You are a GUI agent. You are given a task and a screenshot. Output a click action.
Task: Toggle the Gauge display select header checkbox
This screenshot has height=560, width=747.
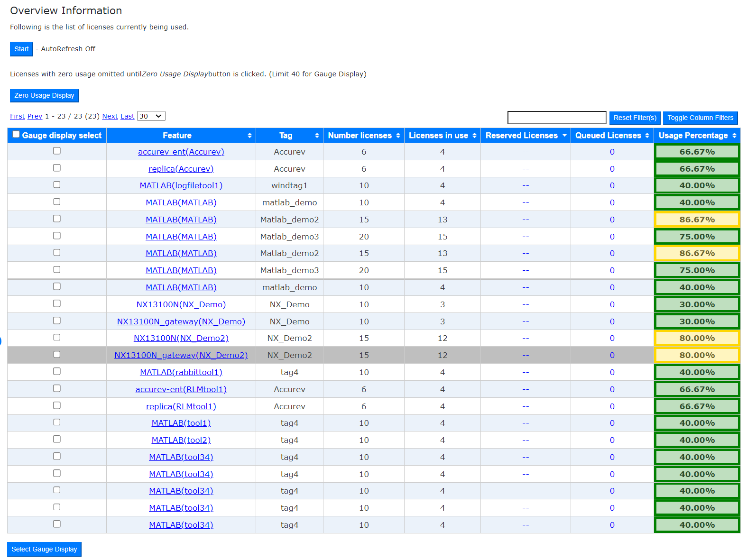(x=16, y=134)
